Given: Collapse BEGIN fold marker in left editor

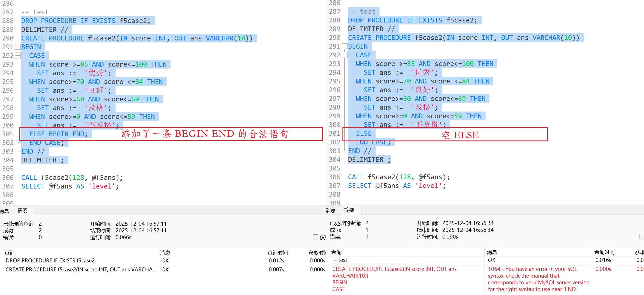Looking at the screenshot, I should (18, 47).
